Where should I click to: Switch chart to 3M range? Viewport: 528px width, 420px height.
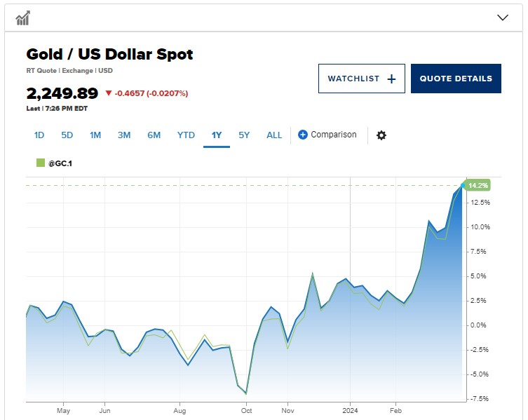click(x=124, y=135)
